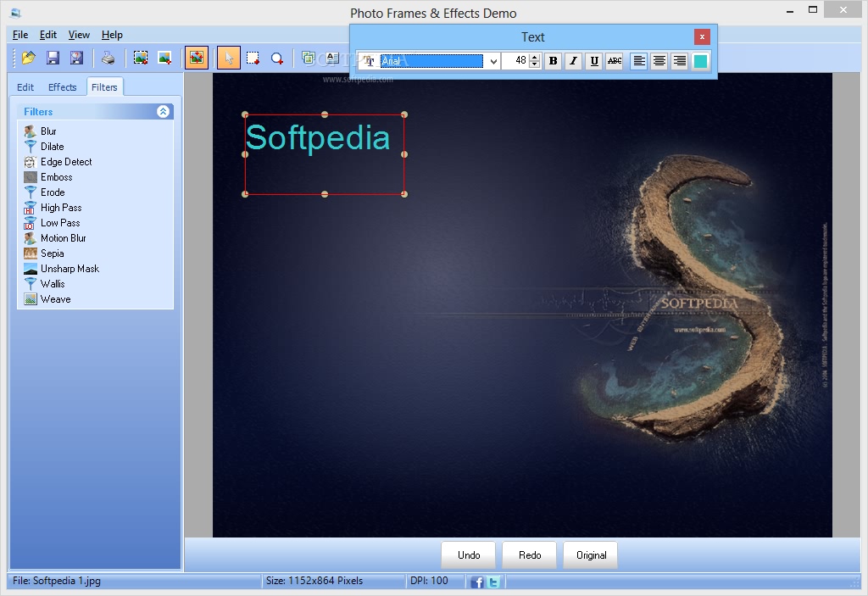
Task: Align text right in Text panel
Action: point(680,61)
